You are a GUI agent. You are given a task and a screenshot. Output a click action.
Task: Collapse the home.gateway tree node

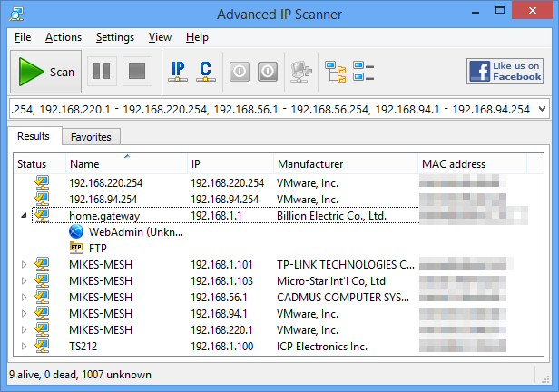coord(24,215)
